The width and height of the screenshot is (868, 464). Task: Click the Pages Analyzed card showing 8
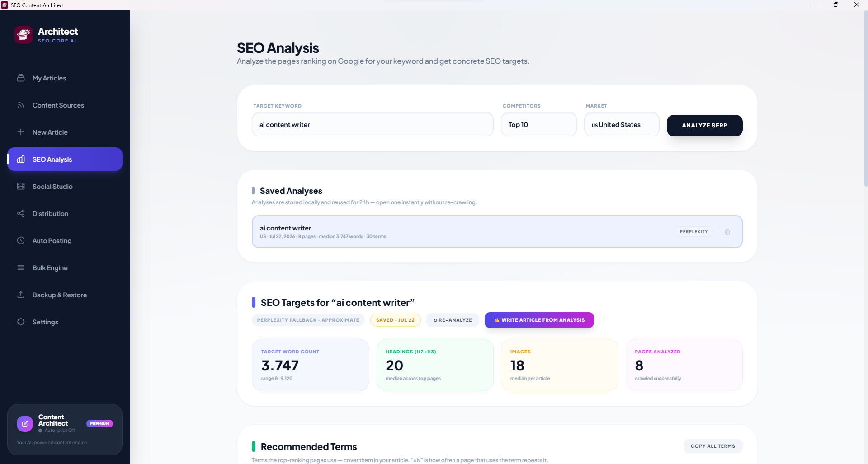[684, 365]
